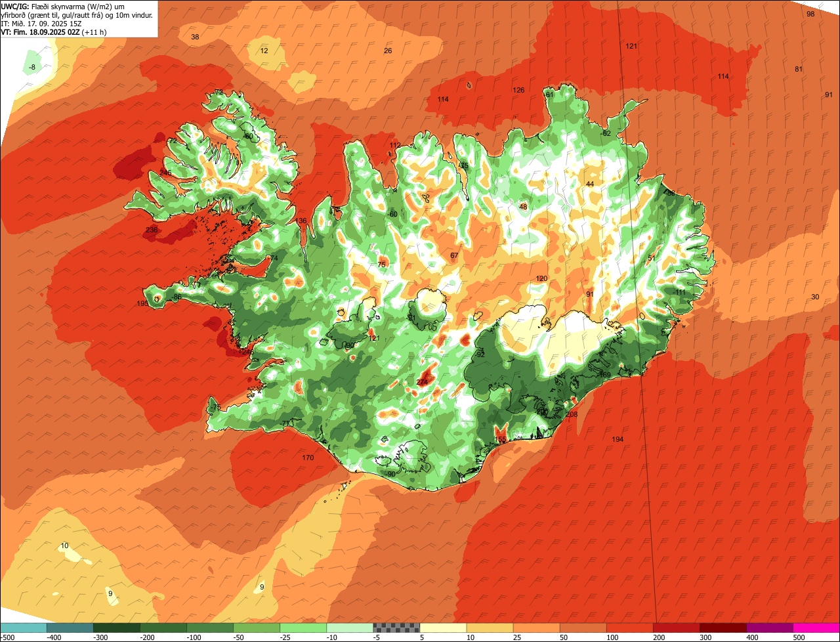Click the map value 236 off the Westfjords
This screenshot has height=642, width=840.
pyautogui.click(x=152, y=230)
